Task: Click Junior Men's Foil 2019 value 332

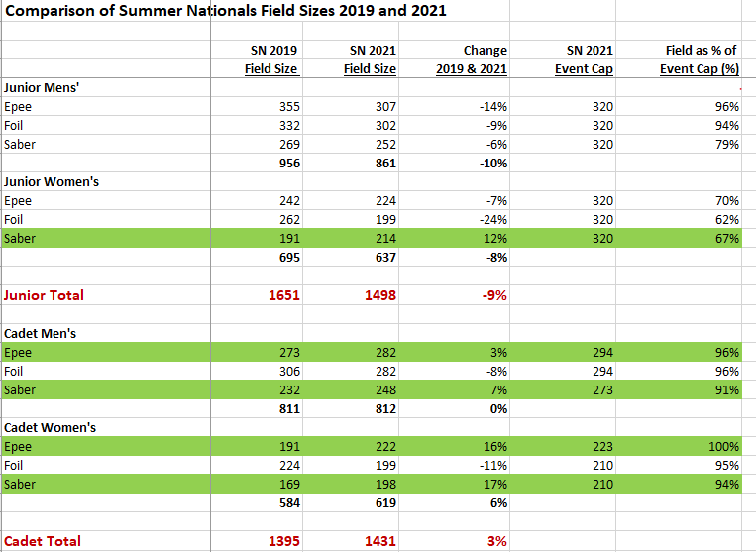Action: (x=289, y=125)
